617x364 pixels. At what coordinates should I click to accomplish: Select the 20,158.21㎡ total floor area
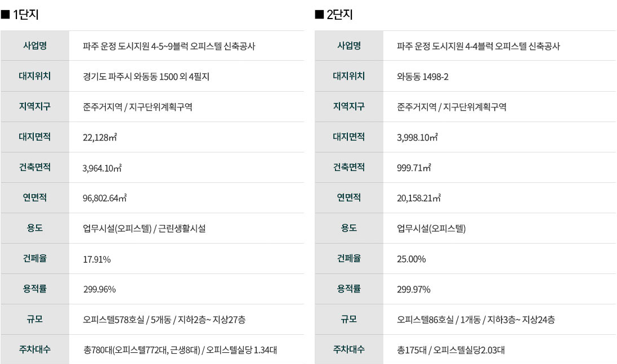(419, 197)
